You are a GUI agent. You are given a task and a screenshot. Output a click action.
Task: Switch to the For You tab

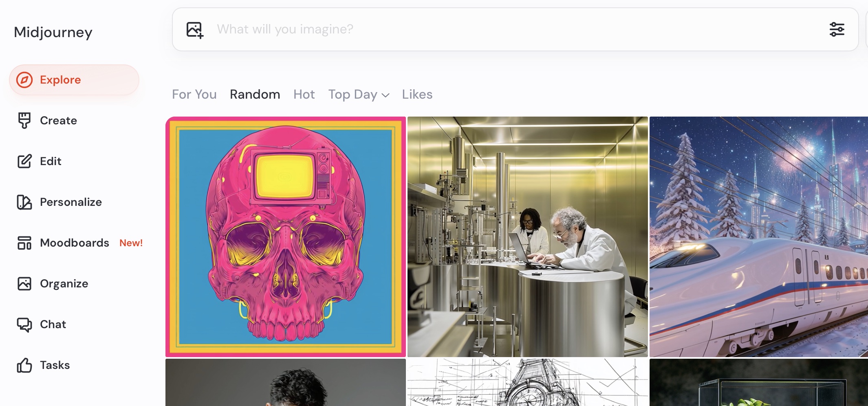pos(194,95)
